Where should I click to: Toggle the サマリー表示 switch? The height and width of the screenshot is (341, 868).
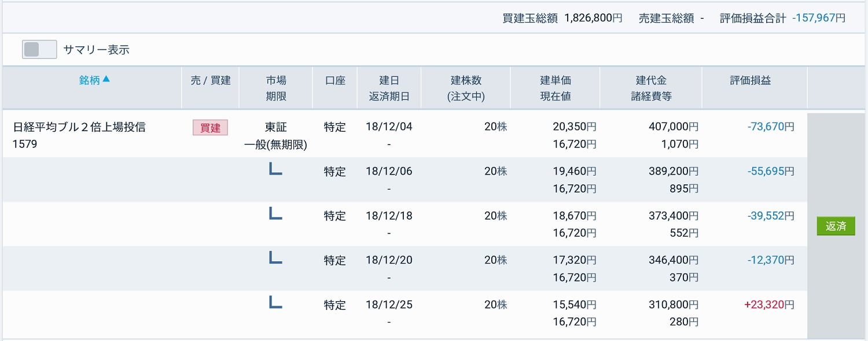pyautogui.click(x=39, y=50)
